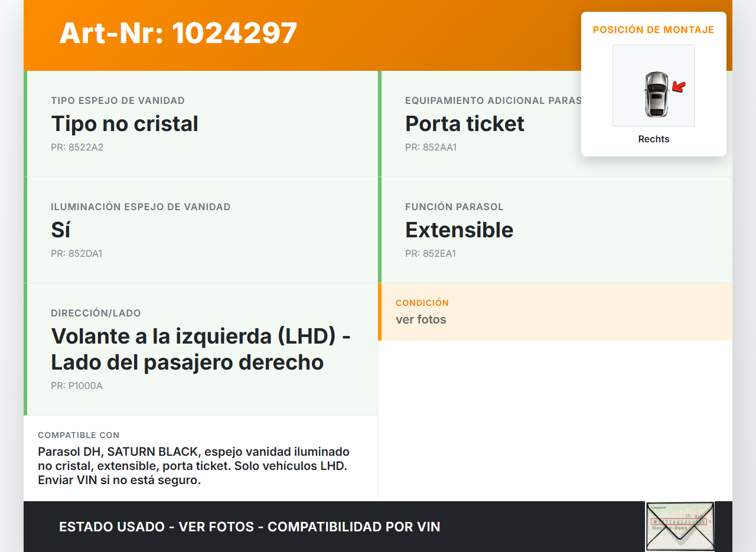Click the PR: 852DA1 code
The image size is (756, 552).
[x=76, y=253]
